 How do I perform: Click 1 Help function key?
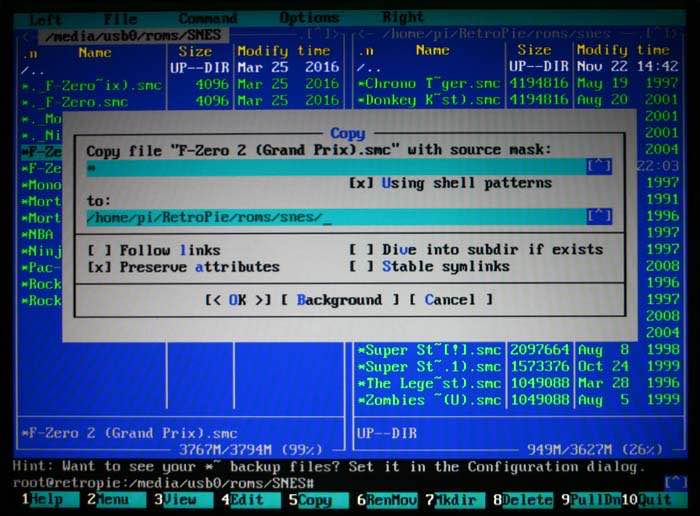coord(50,499)
